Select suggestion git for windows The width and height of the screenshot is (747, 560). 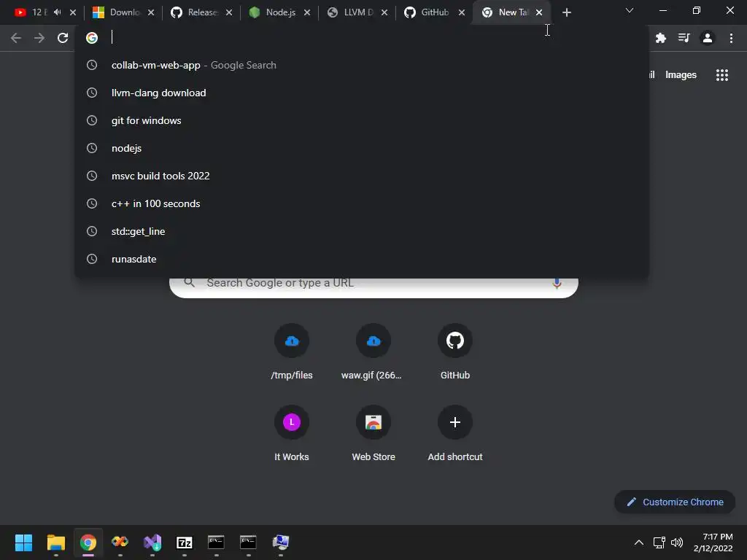[362, 120]
